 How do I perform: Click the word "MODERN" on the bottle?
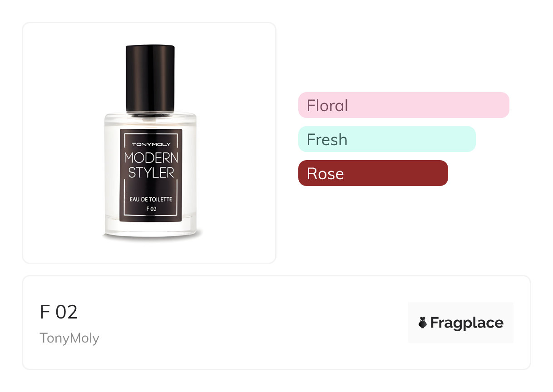click(x=151, y=158)
